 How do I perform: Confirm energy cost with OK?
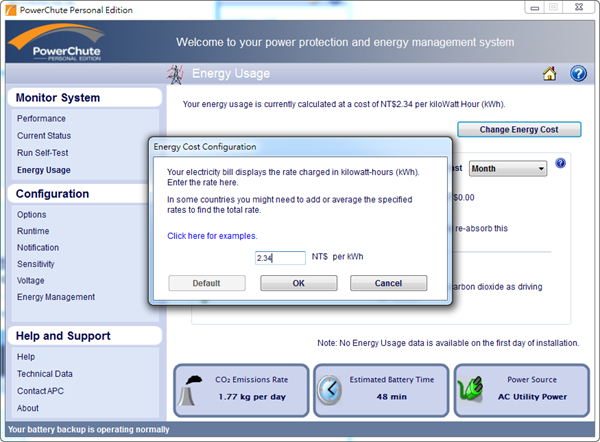point(298,283)
